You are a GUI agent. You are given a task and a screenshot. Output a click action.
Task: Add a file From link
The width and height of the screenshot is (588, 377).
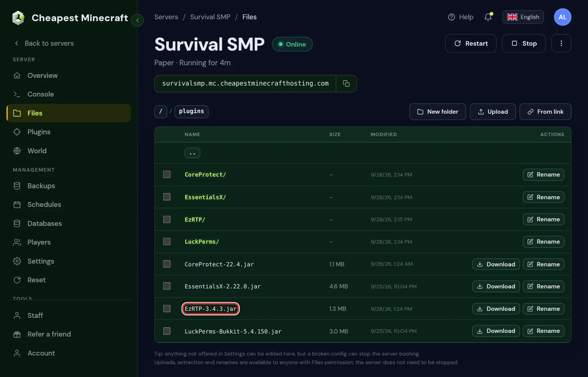(545, 112)
